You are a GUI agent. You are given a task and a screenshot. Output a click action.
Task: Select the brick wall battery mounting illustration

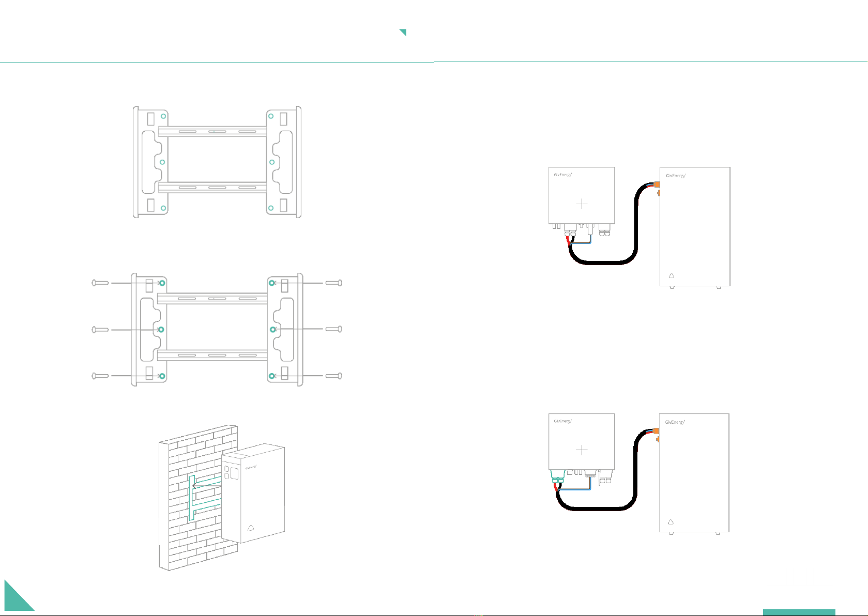point(222,498)
